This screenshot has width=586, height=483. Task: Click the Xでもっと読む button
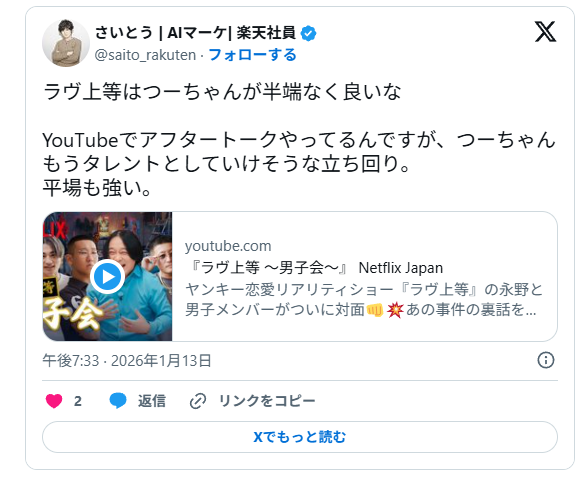[x=300, y=437]
